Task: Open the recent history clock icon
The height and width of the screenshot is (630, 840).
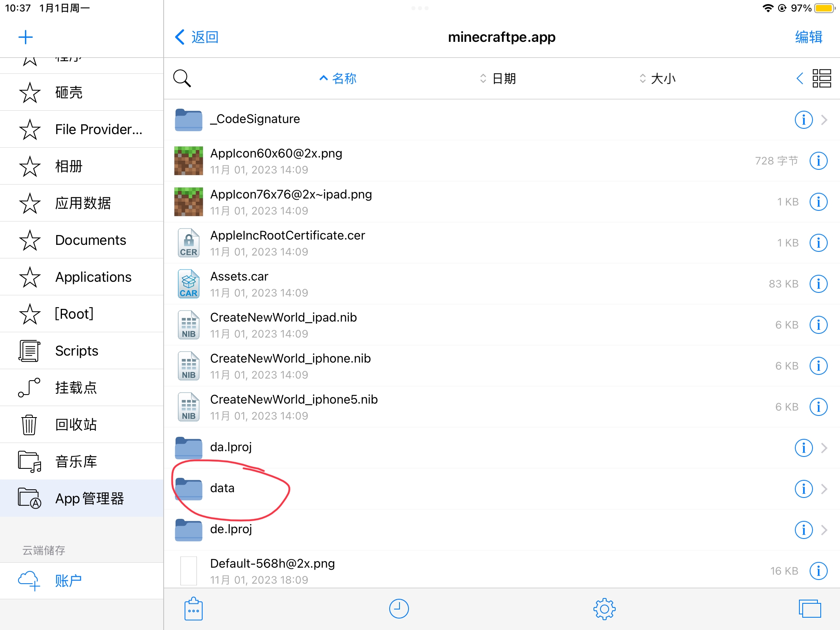Action: (x=399, y=609)
